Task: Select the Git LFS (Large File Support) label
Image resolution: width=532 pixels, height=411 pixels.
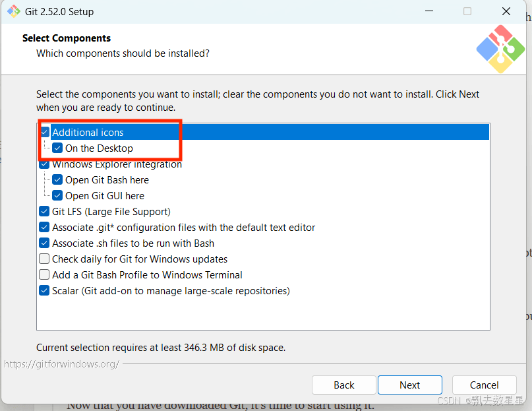Action: click(x=111, y=211)
